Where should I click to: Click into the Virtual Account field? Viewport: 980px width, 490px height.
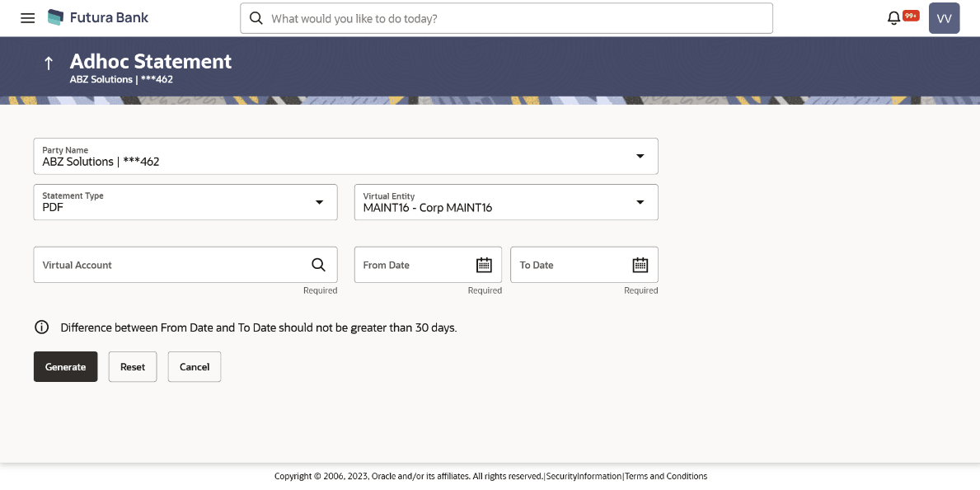[185, 265]
